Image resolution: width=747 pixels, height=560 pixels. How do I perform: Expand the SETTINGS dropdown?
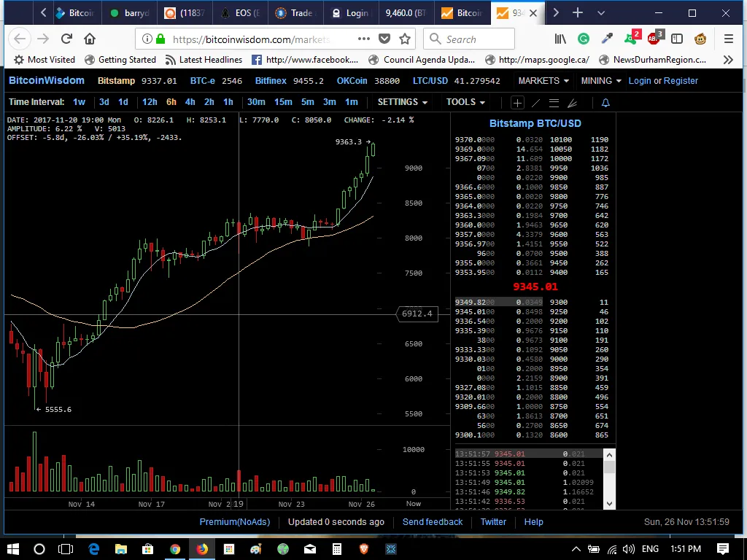pos(403,102)
